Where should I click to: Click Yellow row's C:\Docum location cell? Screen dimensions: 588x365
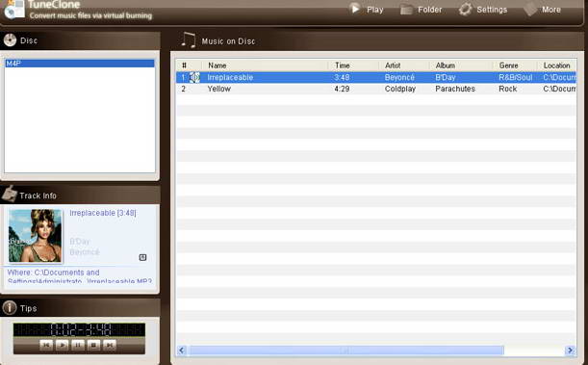pyautogui.click(x=559, y=89)
